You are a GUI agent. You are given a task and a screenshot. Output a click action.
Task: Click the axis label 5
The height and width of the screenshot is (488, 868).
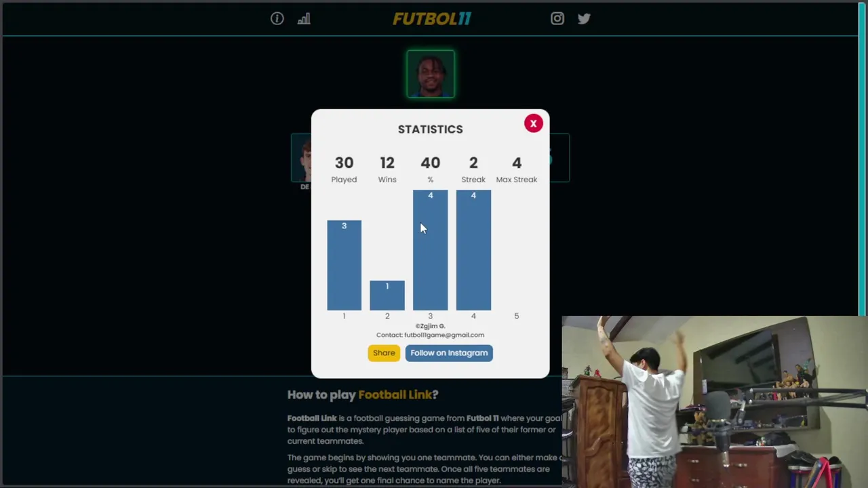pyautogui.click(x=516, y=316)
